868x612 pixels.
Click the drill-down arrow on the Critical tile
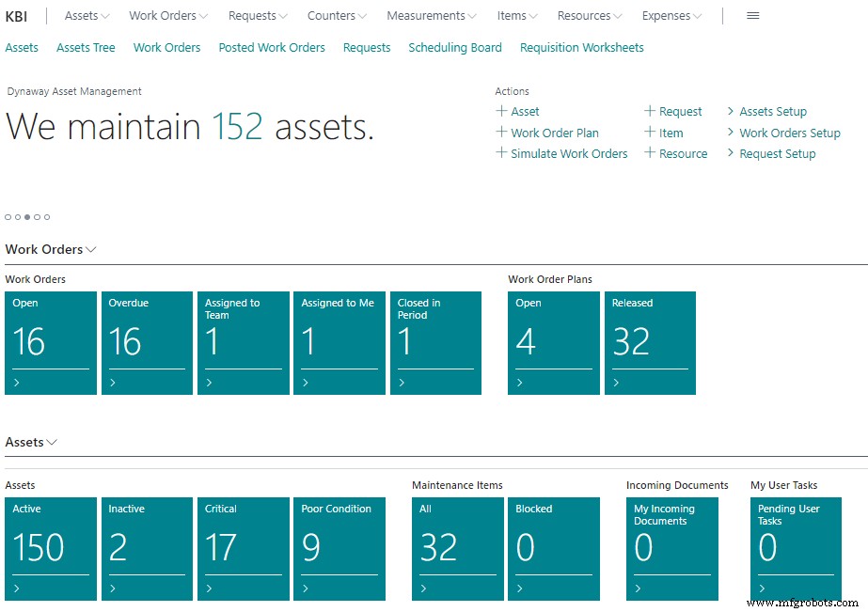click(x=210, y=589)
